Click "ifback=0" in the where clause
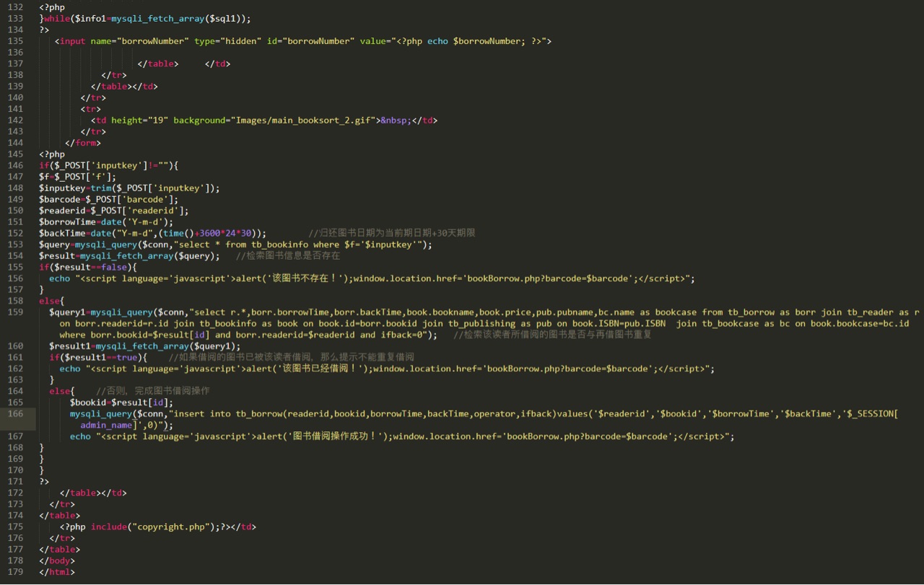The image size is (924, 585). tap(401, 335)
